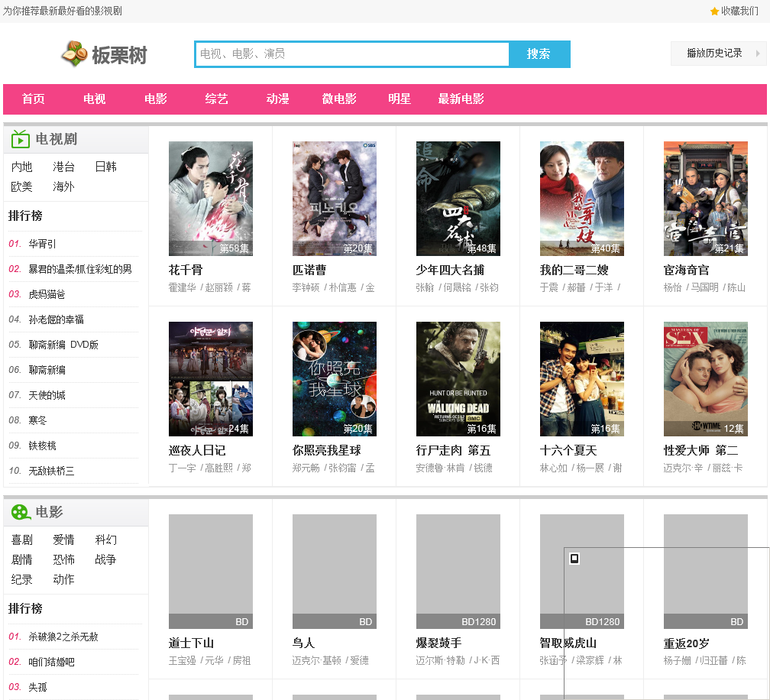Select 动作 movie genre

(64, 580)
